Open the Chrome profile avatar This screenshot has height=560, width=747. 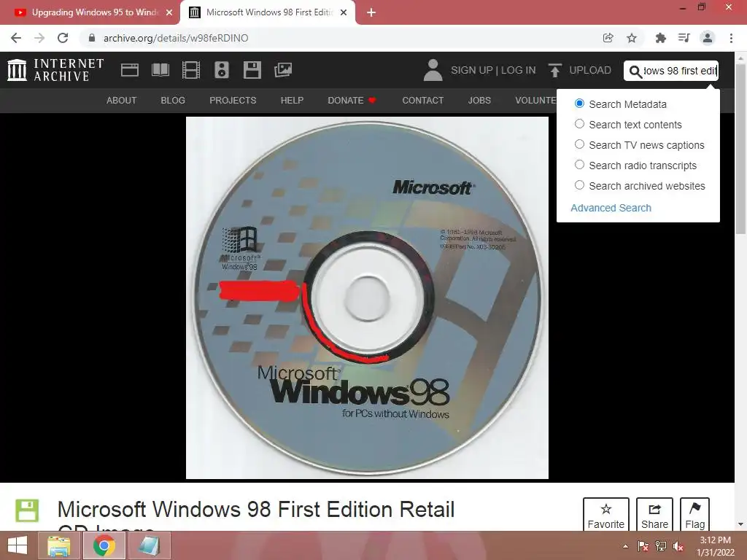click(708, 38)
